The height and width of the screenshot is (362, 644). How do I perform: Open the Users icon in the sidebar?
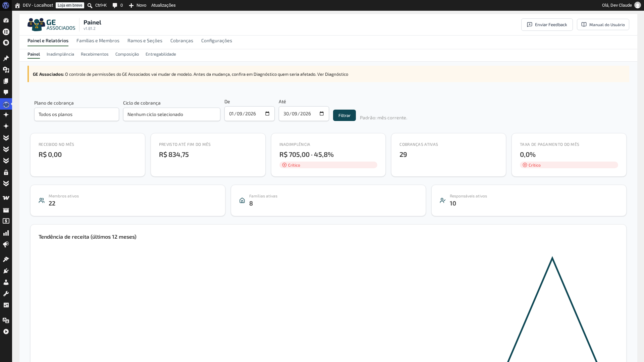pos(6,282)
